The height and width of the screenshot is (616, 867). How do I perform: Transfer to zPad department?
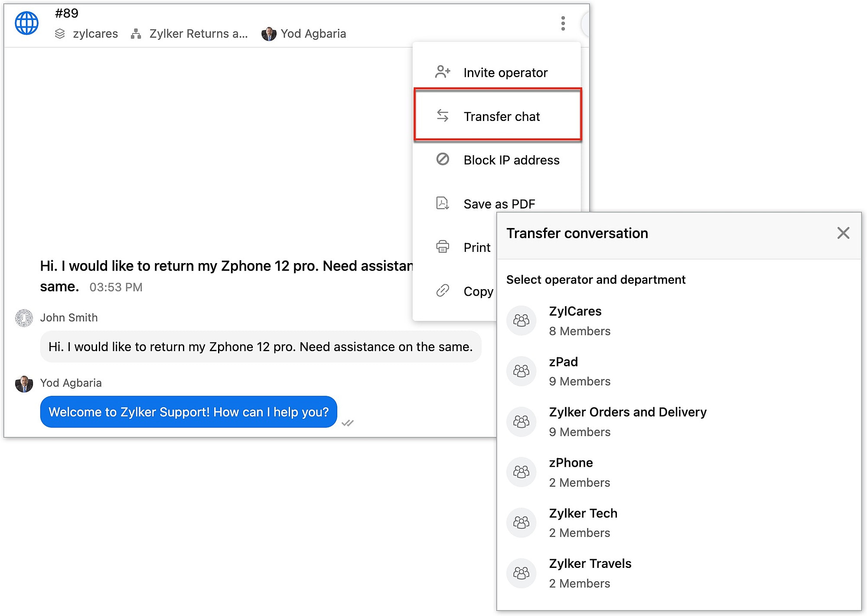point(563,371)
